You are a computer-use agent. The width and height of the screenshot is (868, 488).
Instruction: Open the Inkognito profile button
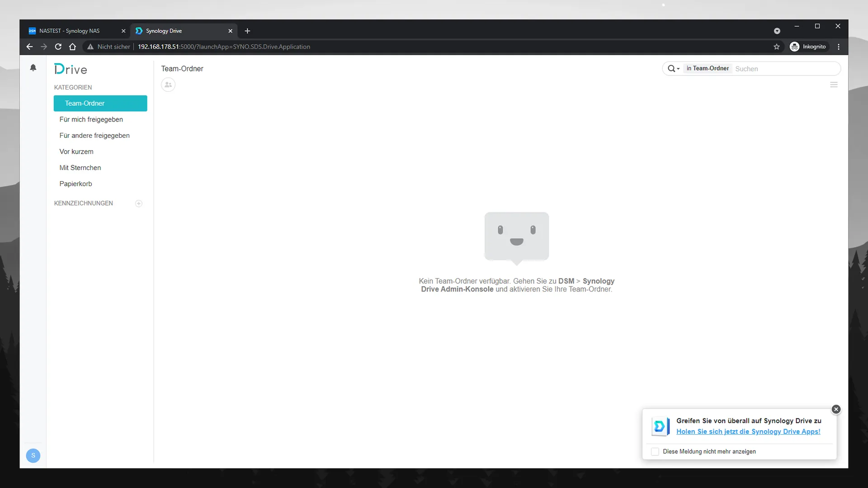point(808,47)
